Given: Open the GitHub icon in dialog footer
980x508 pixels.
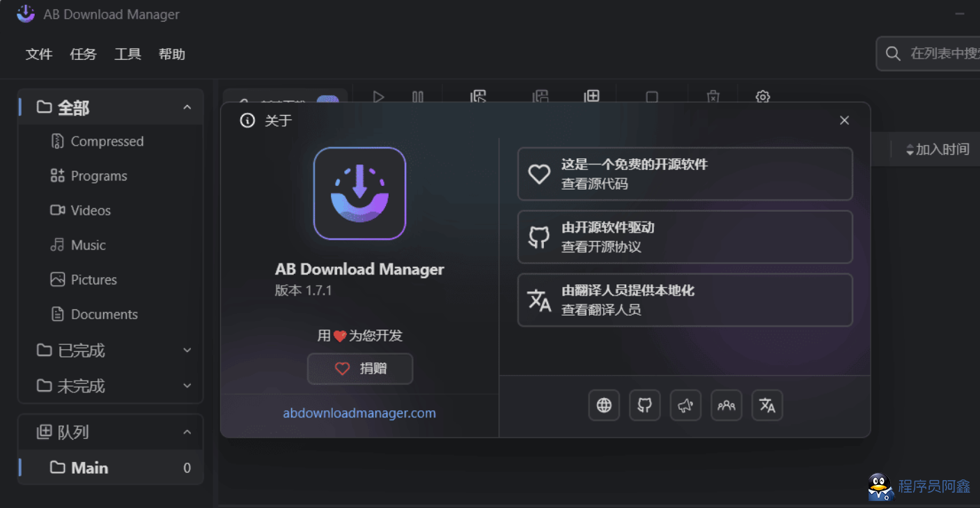Looking at the screenshot, I should point(645,406).
